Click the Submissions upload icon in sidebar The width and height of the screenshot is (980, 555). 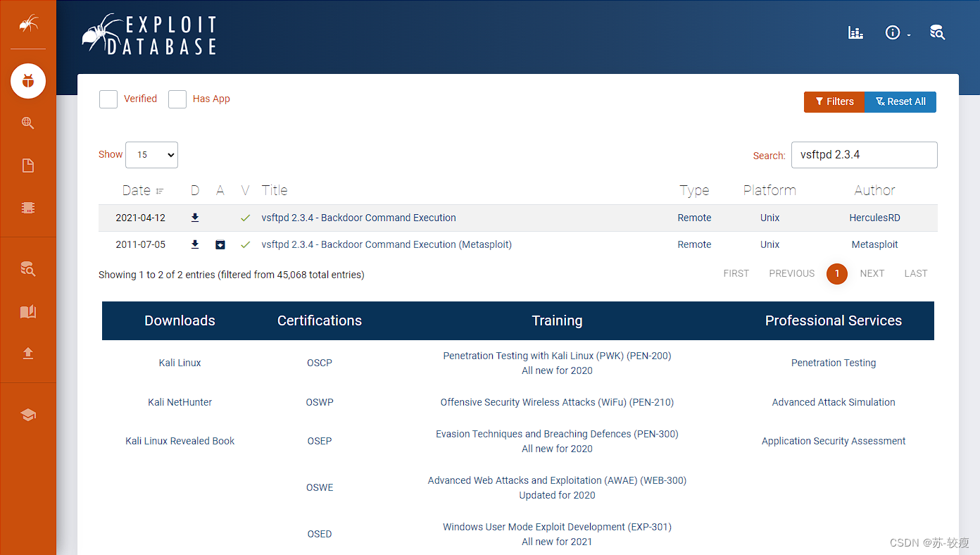(x=28, y=353)
